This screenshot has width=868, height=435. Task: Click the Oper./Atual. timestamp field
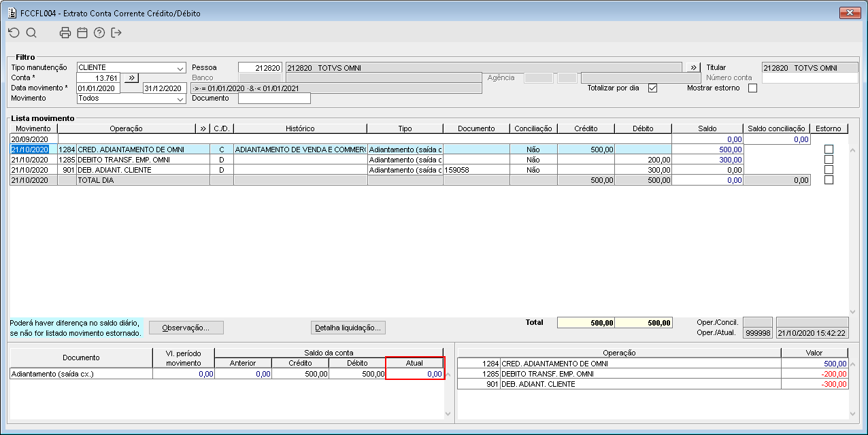[x=812, y=333]
